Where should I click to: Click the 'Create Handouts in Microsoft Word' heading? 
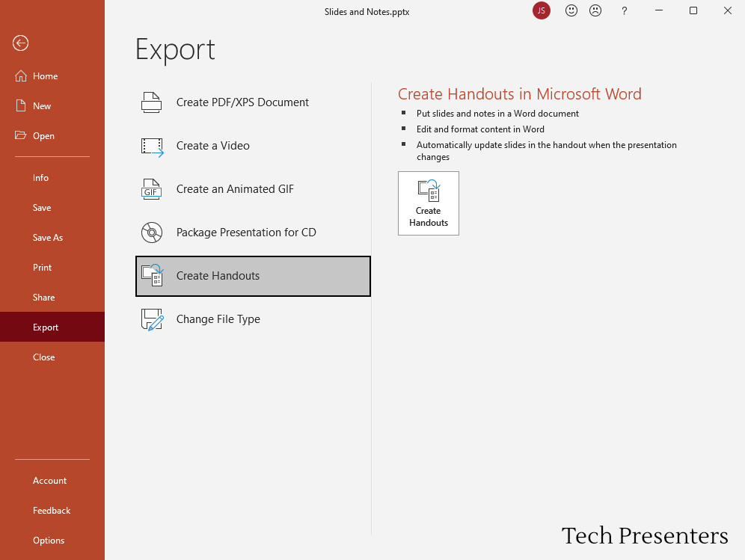click(520, 94)
